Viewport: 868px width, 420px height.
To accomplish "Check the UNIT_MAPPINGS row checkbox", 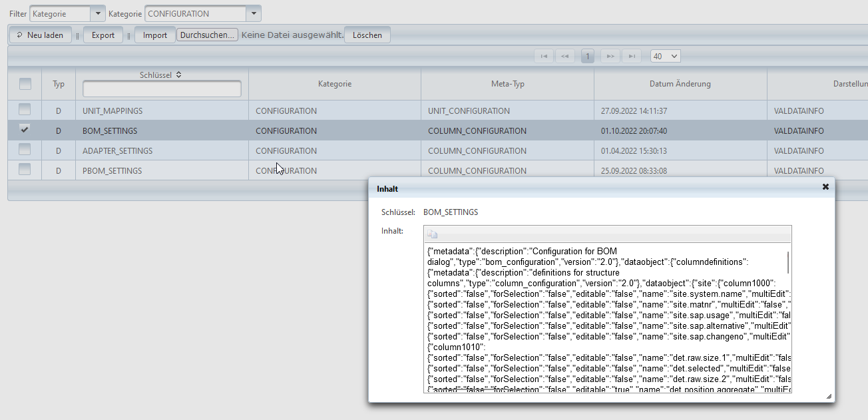I will pyautogui.click(x=25, y=109).
